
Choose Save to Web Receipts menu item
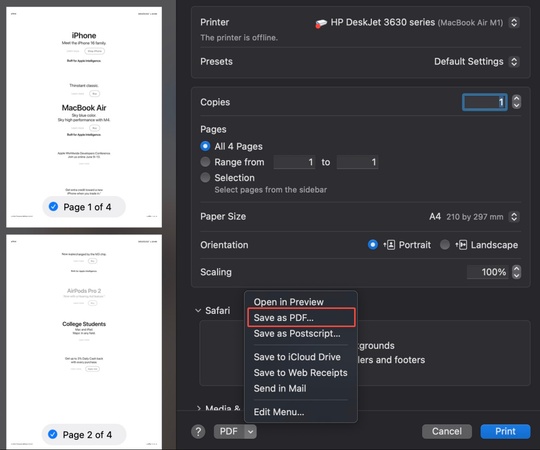click(301, 373)
